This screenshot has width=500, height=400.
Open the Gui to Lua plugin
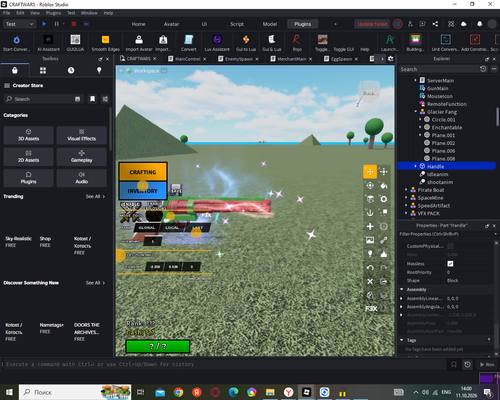pos(246,43)
